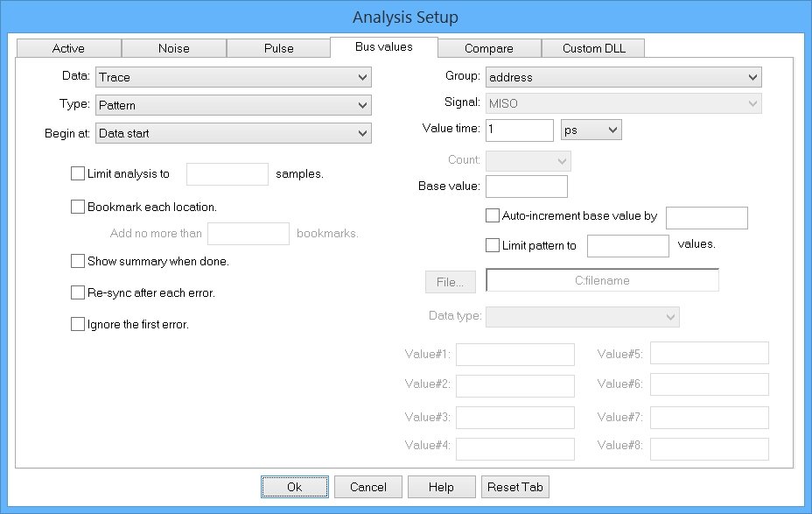
Task: Click the Reset Tab button
Action: (x=514, y=487)
